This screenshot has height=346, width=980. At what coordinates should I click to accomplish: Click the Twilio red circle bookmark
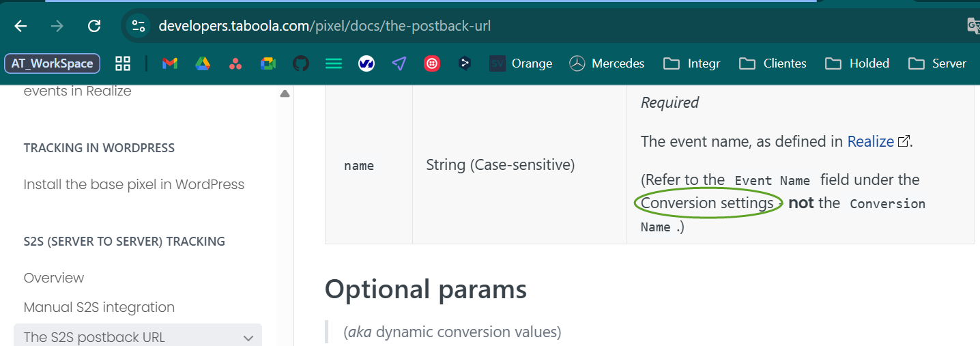point(432,63)
